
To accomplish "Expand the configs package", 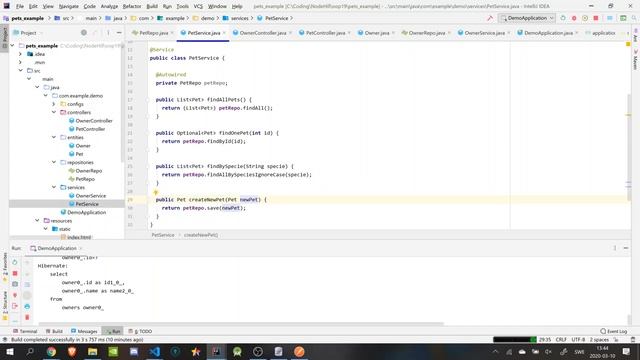I will tap(54, 104).
